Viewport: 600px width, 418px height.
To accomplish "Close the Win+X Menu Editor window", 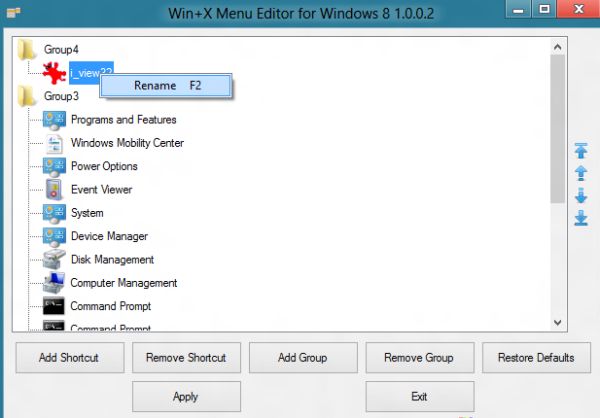I will (578, 10).
